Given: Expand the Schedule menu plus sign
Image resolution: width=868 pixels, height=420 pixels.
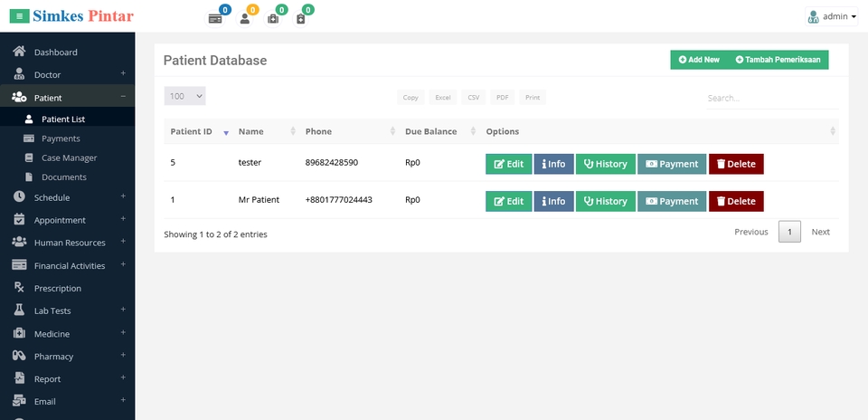Looking at the screenshot, I should click(123, 196).
